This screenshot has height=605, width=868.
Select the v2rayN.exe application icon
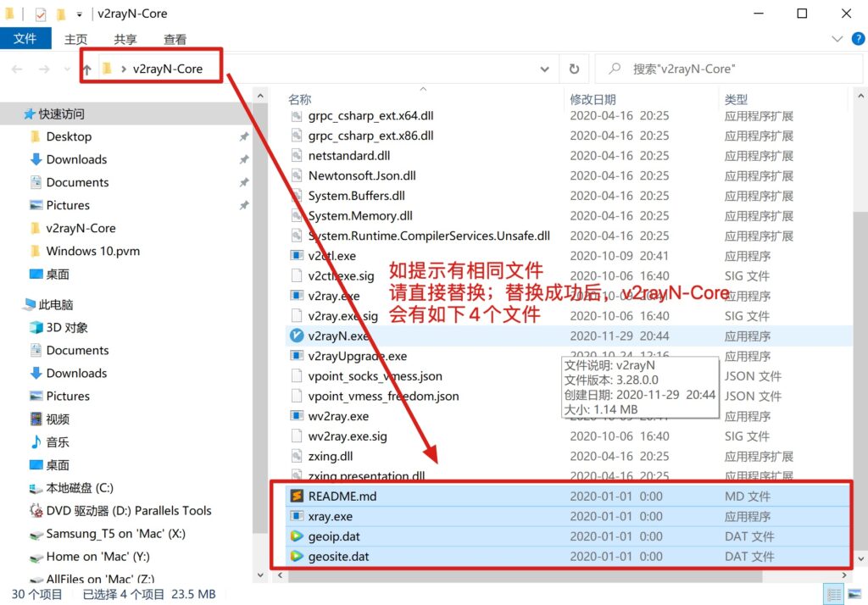click(297, 336)
